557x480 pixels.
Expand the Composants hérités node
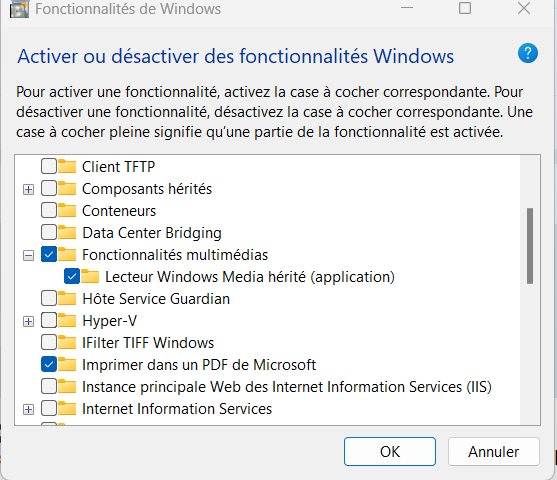[28, 189]
